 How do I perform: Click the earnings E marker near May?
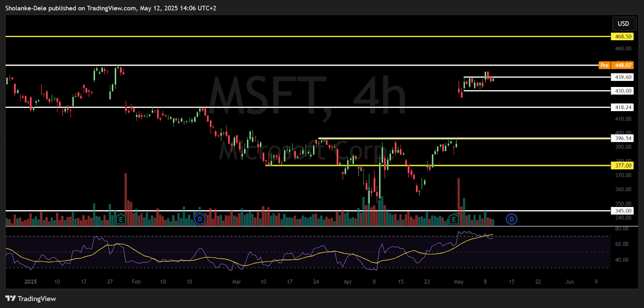pos(454,219)
